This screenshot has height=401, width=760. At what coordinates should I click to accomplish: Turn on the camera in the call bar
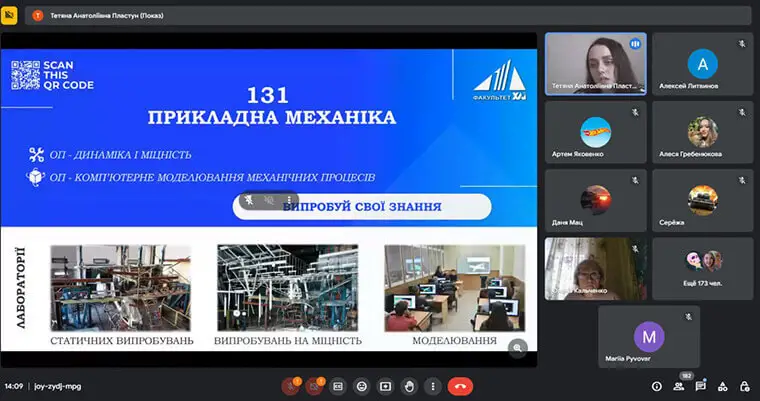click(x=314, y=386)
